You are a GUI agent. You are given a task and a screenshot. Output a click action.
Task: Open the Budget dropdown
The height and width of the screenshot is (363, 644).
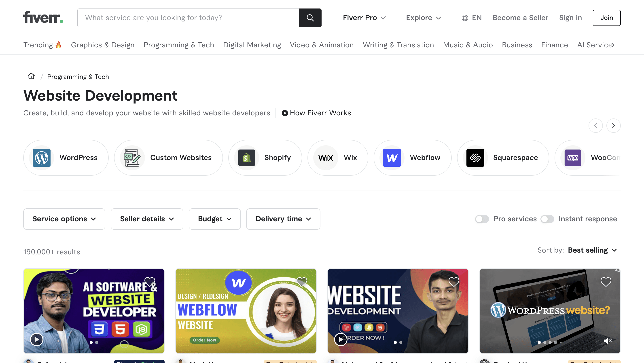(214, 219)
